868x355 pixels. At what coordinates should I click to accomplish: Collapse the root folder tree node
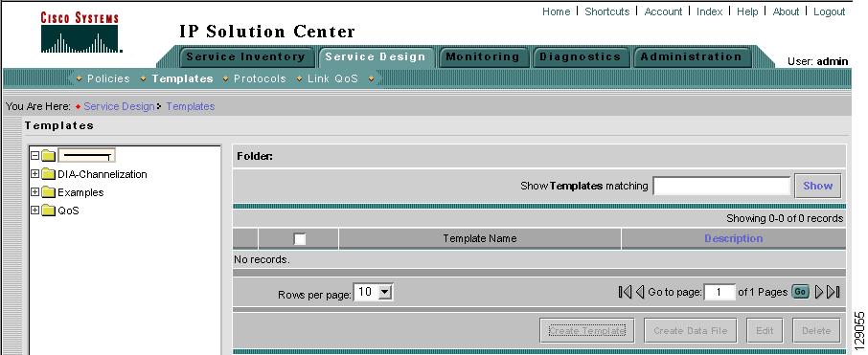pos(34,155)
